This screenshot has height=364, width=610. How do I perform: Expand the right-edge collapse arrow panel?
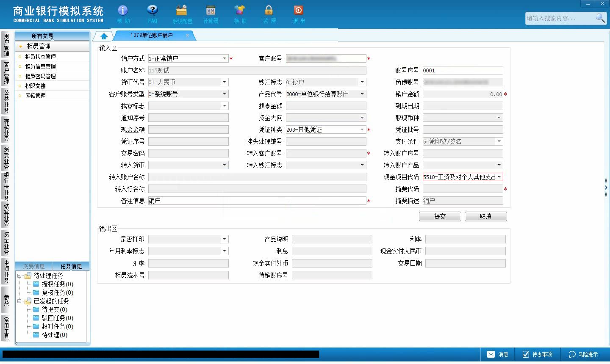[x=606, y=187]
